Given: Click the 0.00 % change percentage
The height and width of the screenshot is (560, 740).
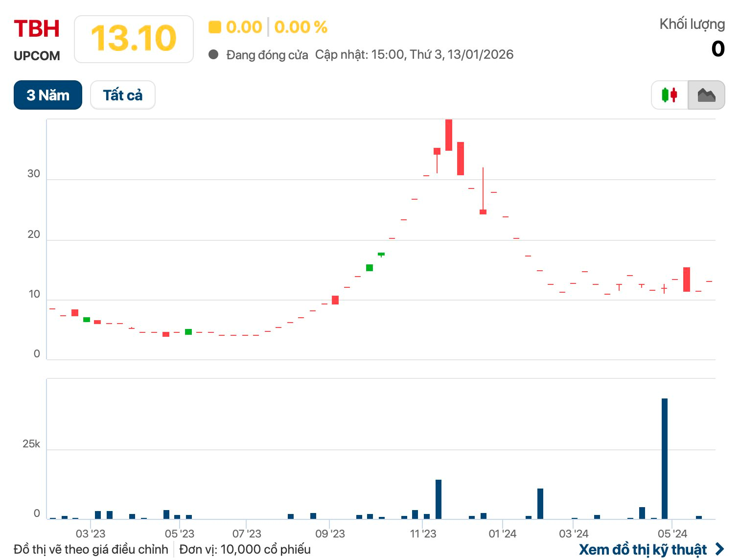Looking at the screenshot, I should coord(301,27).
